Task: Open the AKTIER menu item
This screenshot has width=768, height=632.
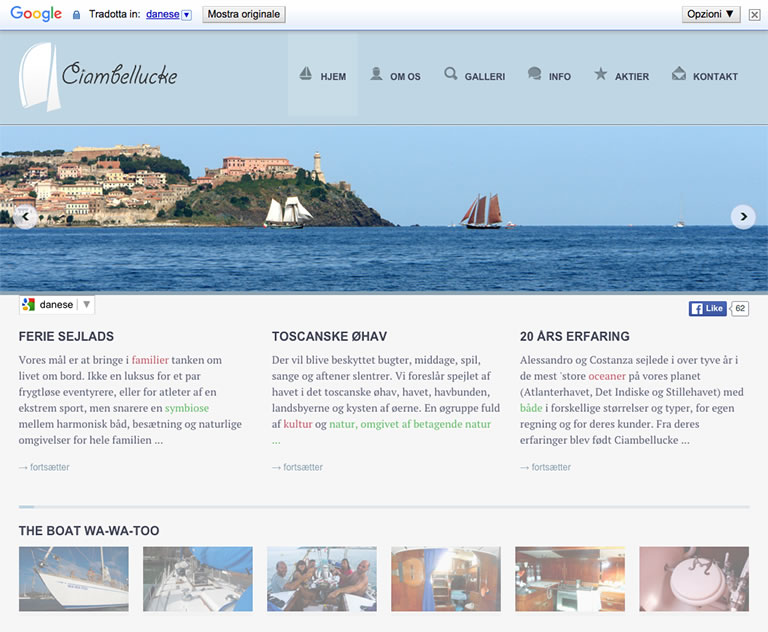Action: [621, 75]
